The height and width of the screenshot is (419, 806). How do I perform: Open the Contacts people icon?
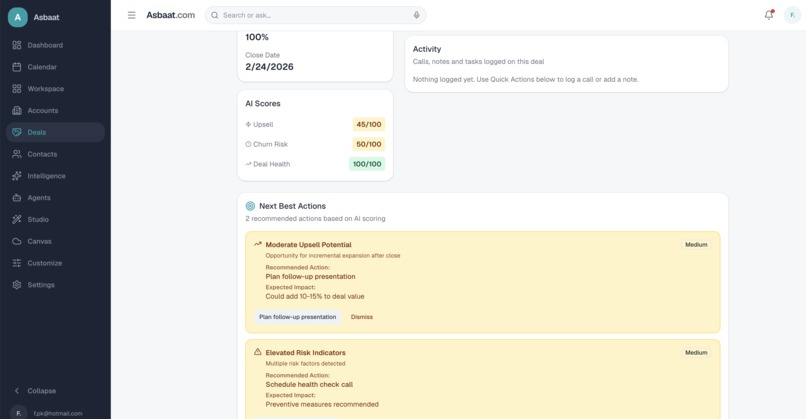17,154
